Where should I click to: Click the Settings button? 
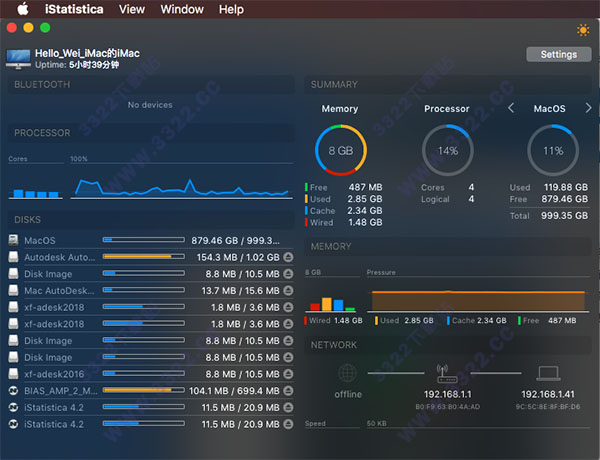click(559, 54)
